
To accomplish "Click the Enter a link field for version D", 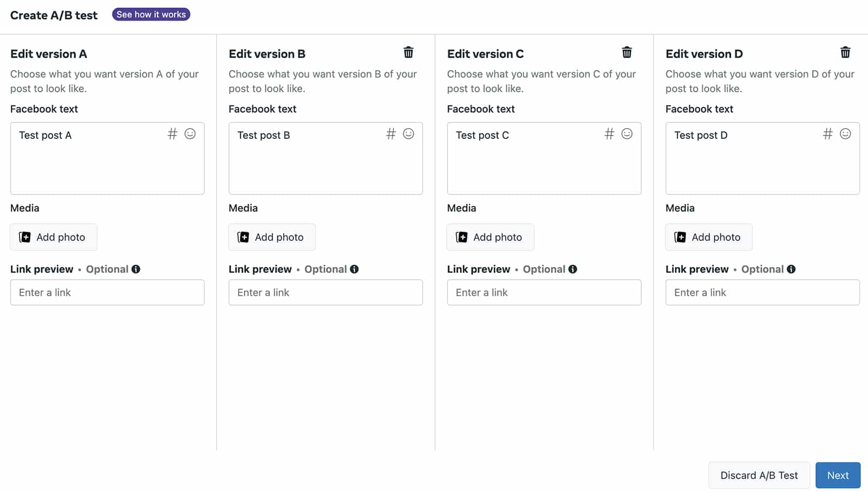I will pyautogui.click(x=762, y=292).
